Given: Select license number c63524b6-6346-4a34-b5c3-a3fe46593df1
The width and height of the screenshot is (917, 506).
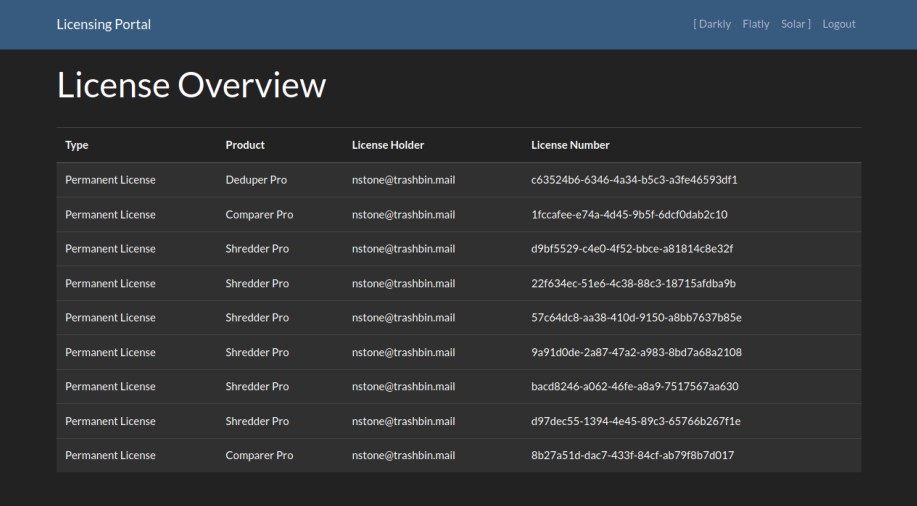Looking at the screenshot, I should pyautogui.click(x=634, y=180).
